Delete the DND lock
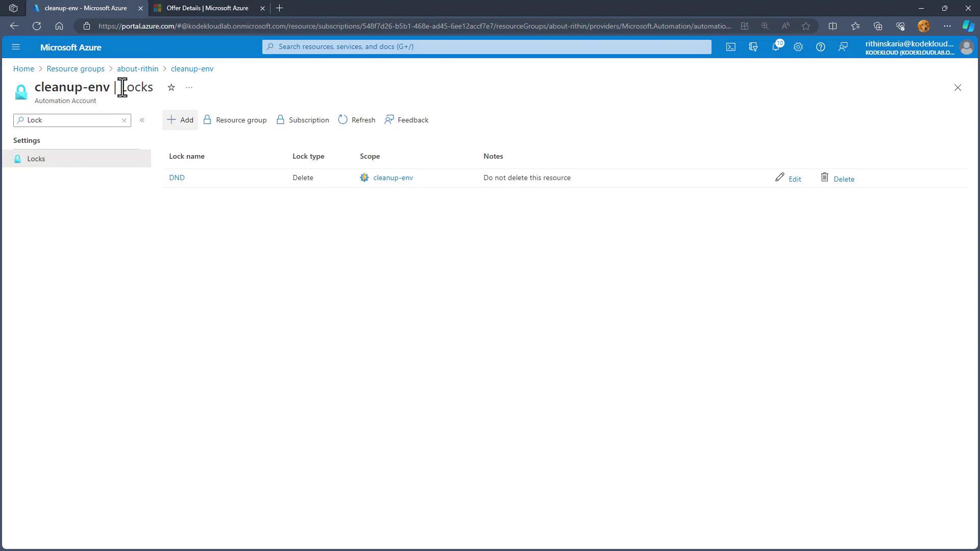Image resolution: width=980 pixels, height=551 pixels. [x=838, y=178]
